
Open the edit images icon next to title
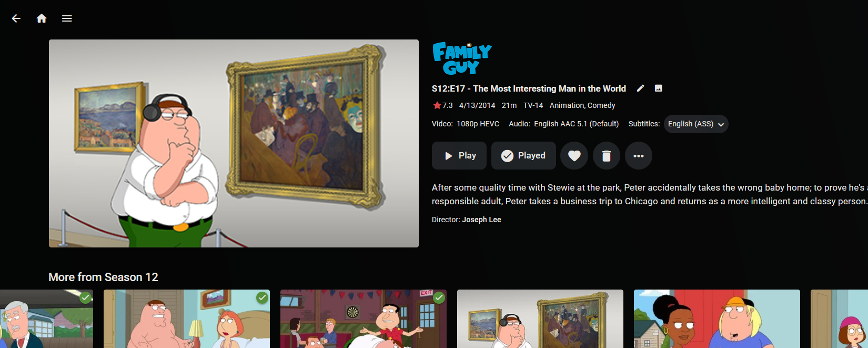[x=658, y=88]
